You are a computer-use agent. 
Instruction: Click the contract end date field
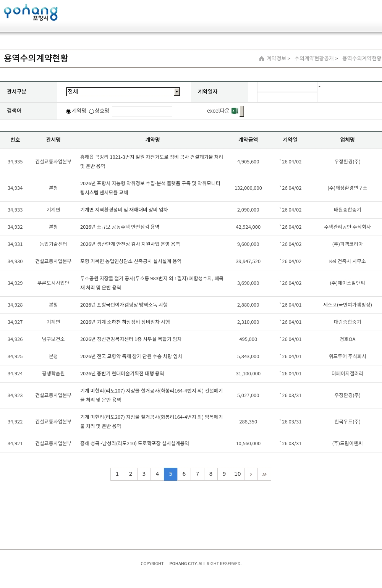[287, 97]
